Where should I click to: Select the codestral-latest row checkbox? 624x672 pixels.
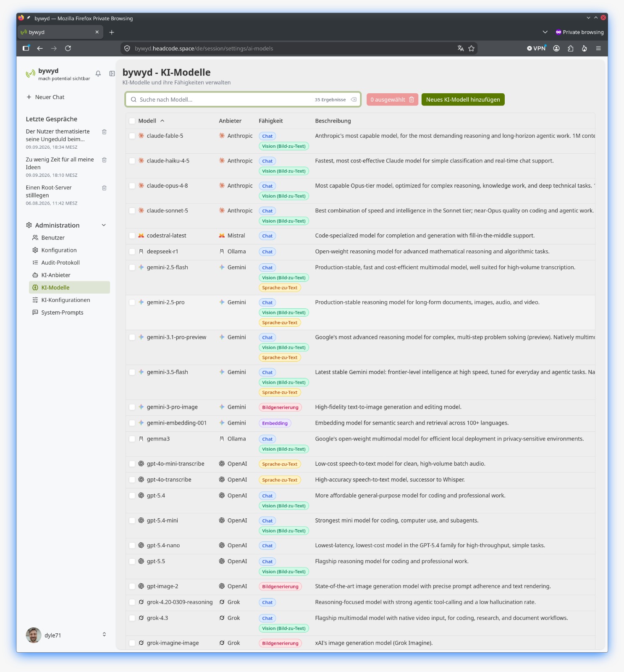tap(132, 236)
